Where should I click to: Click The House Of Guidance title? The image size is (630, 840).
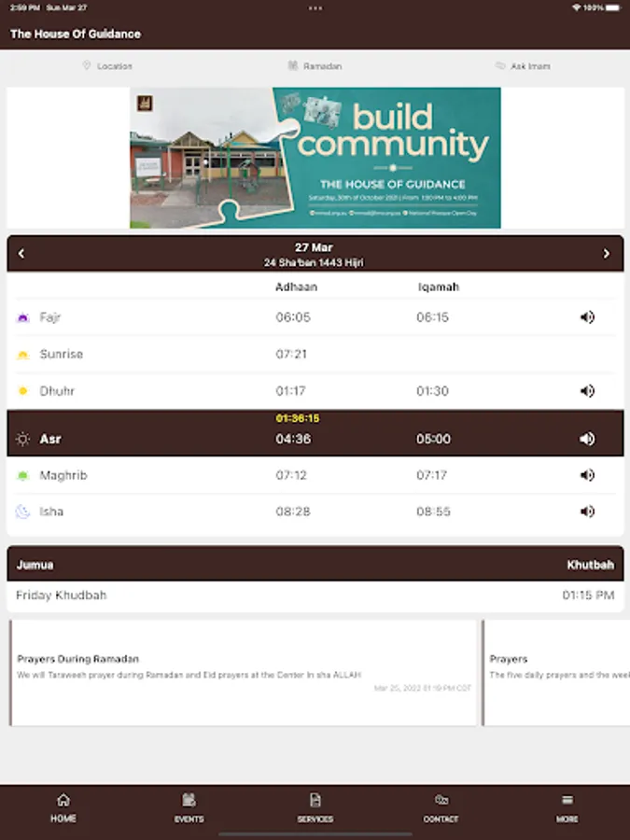(x=76, y=34)
